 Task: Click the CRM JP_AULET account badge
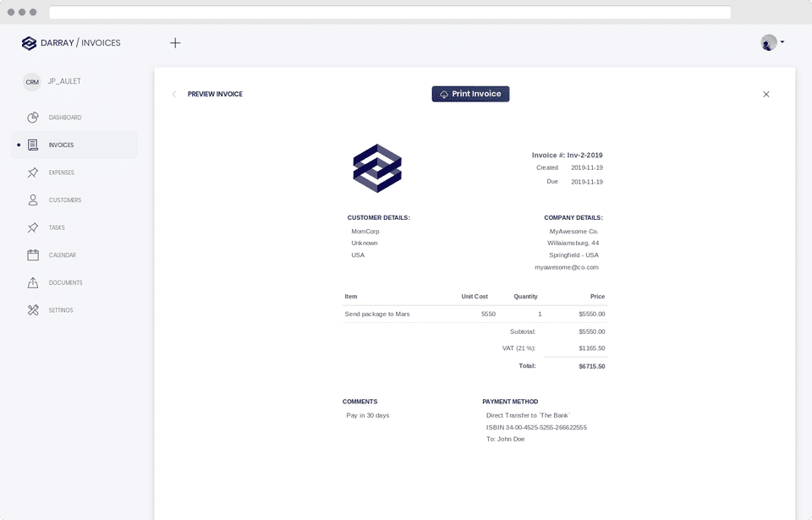(x=52, y=82)
